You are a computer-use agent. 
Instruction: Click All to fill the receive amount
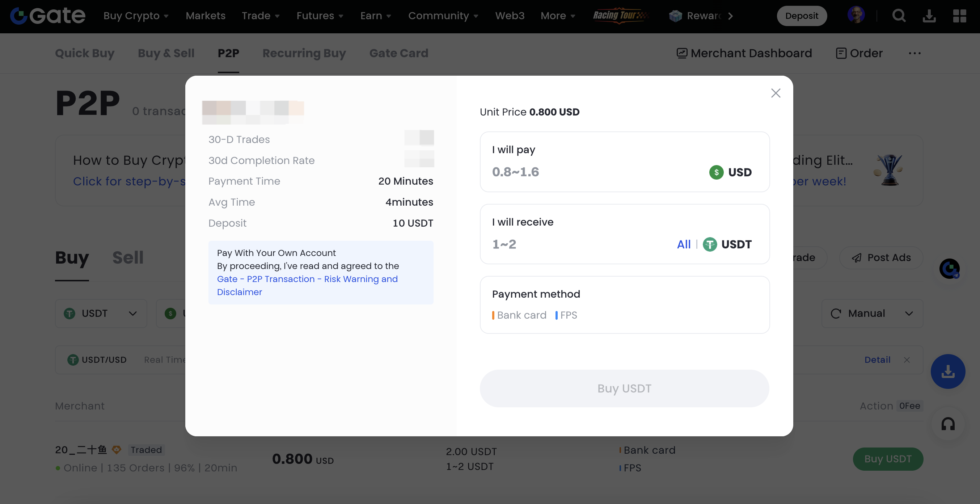tap(684, 244)
